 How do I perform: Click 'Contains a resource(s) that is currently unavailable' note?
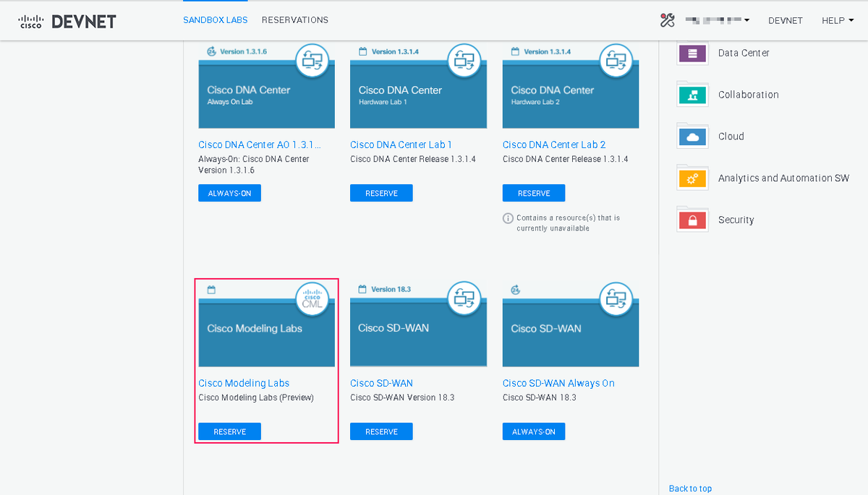pos(569,223)
